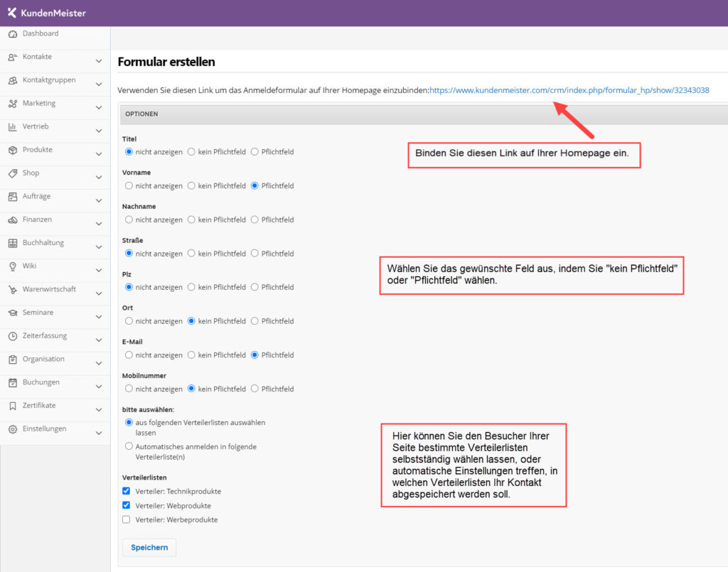The width and height of the screenshot is (728, 572).
Task: Expand the Vertrieb menu chevron
Action: pyautogui.click(x=99, y=130)
